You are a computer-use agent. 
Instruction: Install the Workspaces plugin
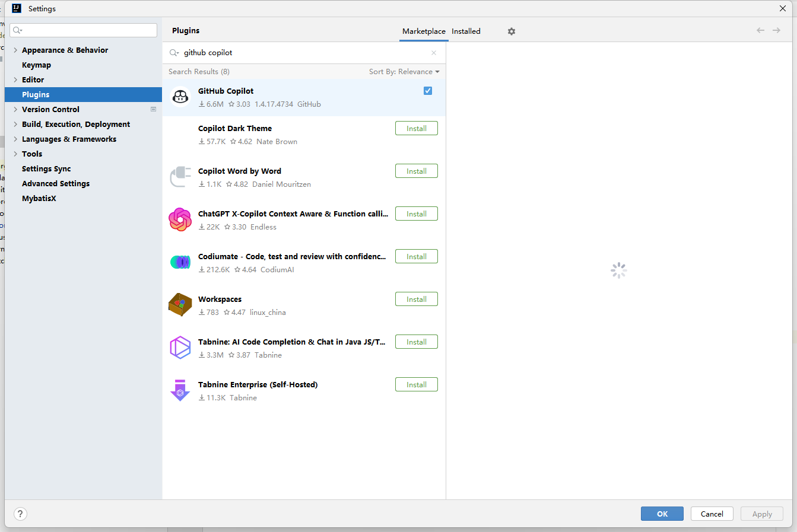[417, 299]
